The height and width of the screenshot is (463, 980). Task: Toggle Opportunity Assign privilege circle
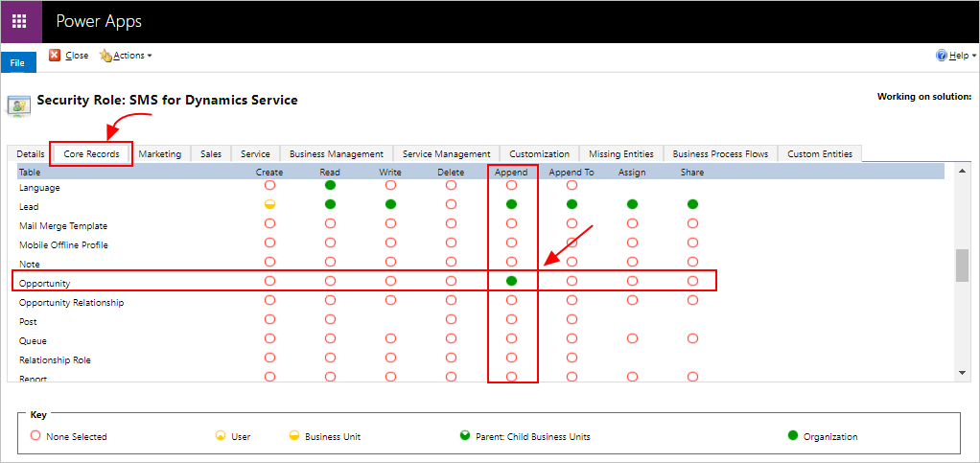tap(632, 281)
